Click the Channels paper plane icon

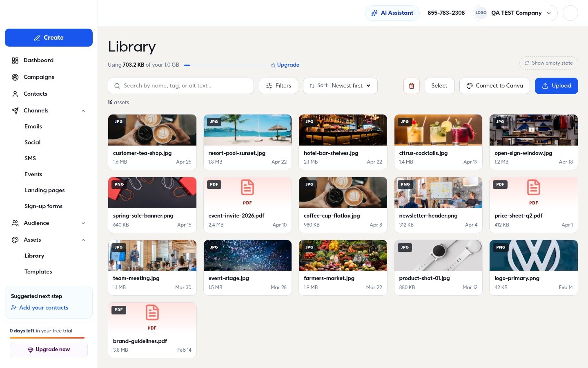(x=15, y=111)
